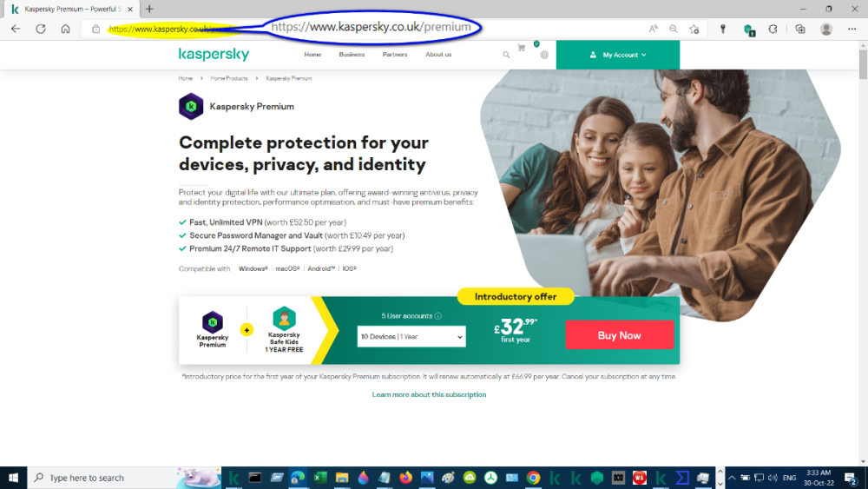Click the shopping cart icon
Screen dimensions: 868x489
(x=521, y=48)
